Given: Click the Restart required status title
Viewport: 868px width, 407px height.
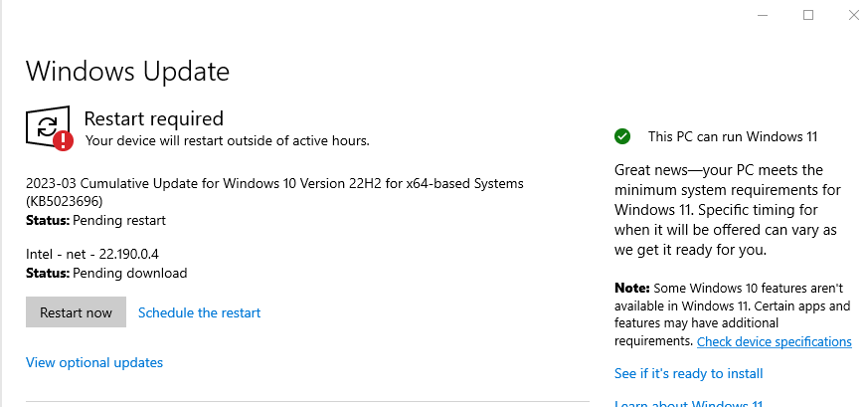Looking at the screenshot, I should click(x=154, y=118).
